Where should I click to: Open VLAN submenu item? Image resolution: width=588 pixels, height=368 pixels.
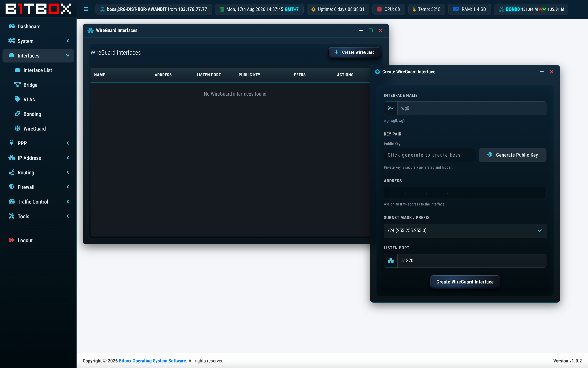(x=38, y=99)
